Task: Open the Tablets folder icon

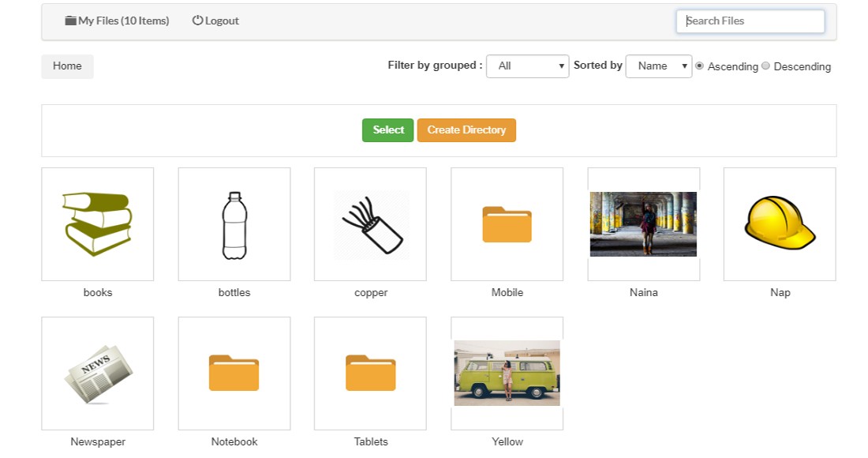Action: pyautogui.click(x=370, y=374)
